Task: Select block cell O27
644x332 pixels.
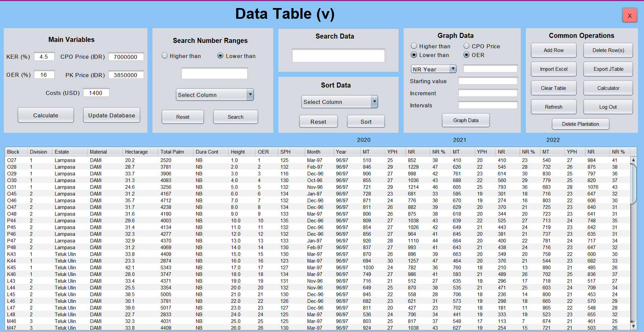Action: point(16,160)
